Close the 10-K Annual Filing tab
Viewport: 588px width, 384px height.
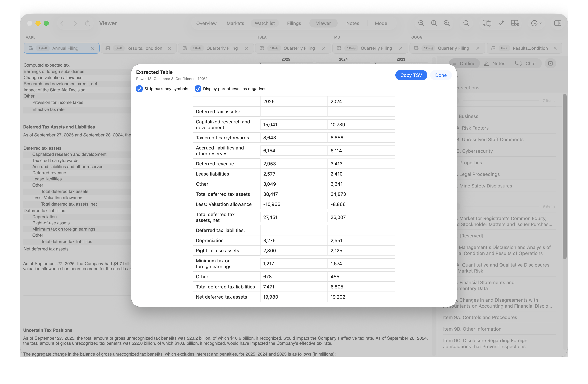(x=92, y=48)
